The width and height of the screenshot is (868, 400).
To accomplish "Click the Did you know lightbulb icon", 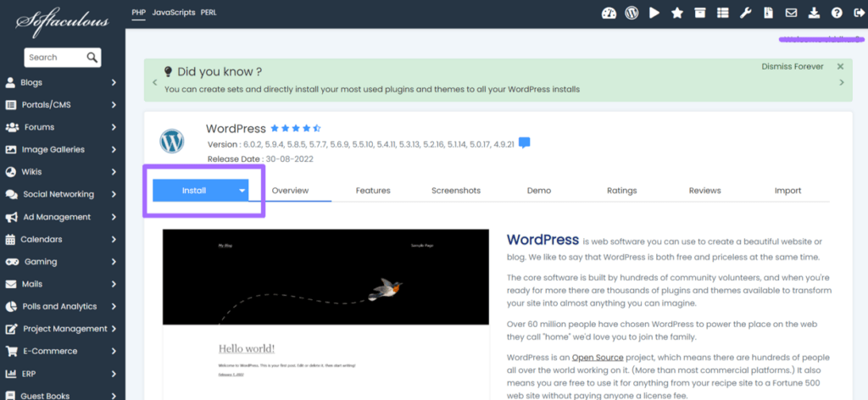I will [169, 71].
